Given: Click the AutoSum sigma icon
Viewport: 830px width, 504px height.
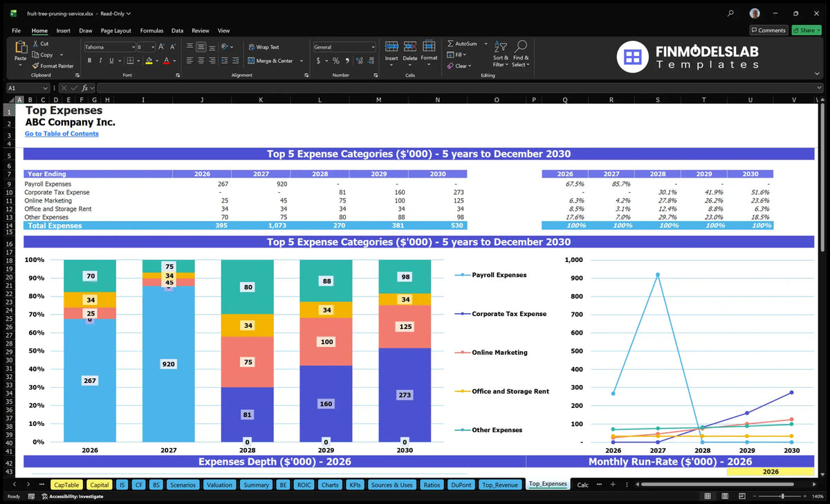Looking at the screenshot, I should click(x=450, y=44).
